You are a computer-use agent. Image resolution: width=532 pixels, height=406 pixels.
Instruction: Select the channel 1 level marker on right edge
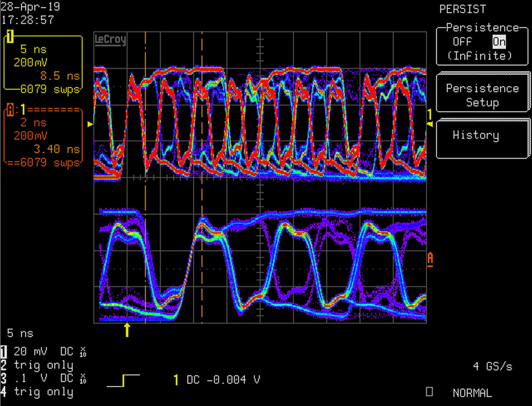(x=430, y=124)
